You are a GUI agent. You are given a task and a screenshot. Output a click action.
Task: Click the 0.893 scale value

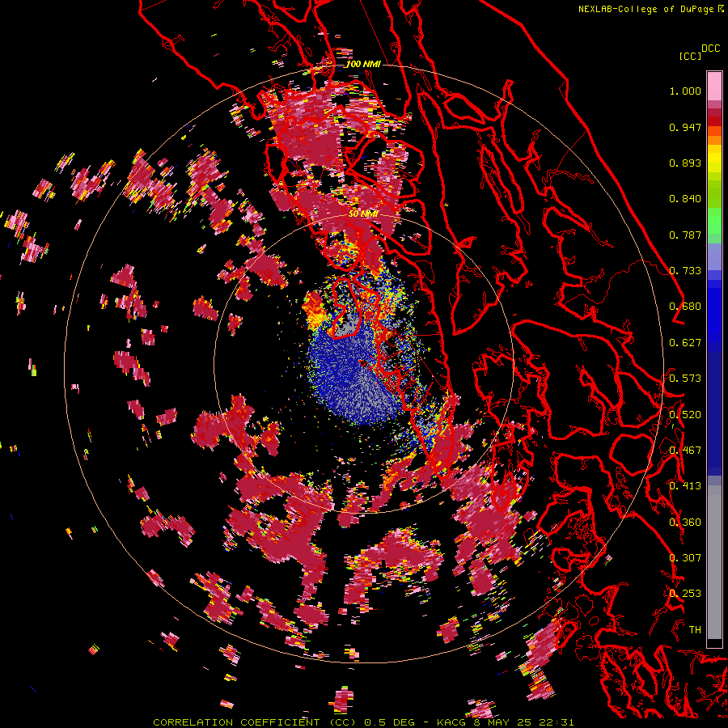coord(685,163)
